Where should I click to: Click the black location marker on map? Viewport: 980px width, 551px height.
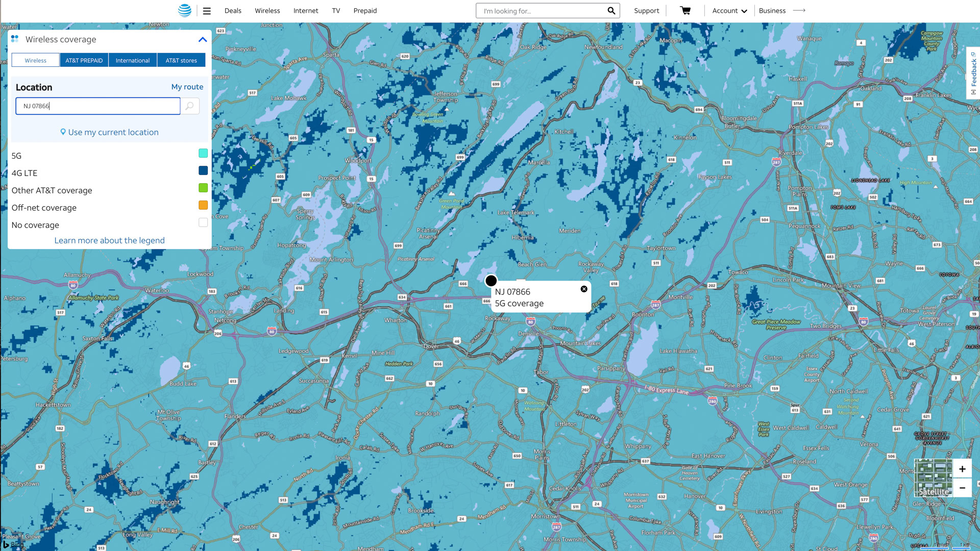[x=491, y=281]
